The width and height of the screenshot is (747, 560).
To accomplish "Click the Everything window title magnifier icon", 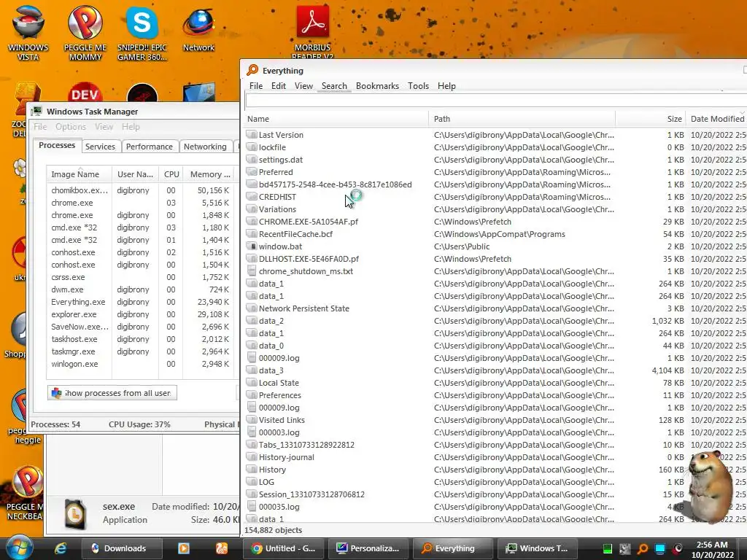I will tap(252, 70).
